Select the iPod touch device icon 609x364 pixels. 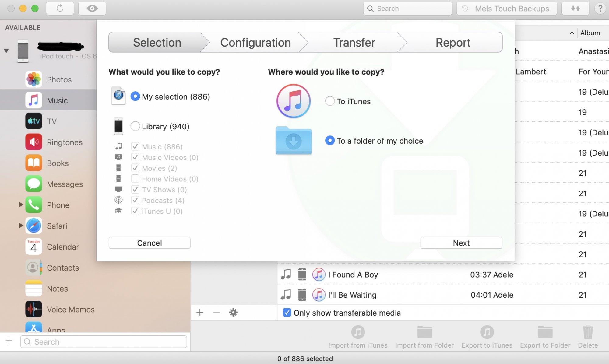(23, 51)
